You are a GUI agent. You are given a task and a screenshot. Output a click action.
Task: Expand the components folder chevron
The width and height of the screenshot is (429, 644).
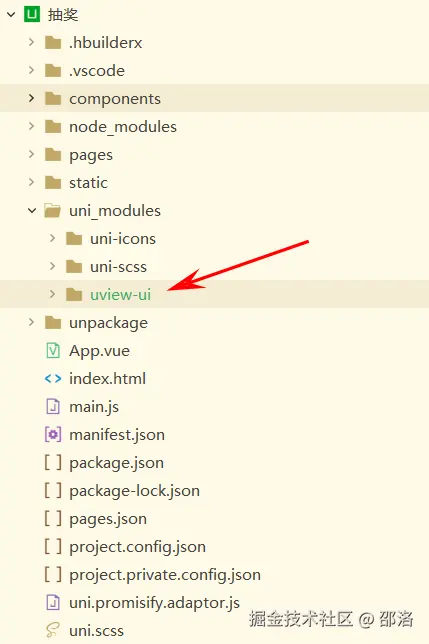tap(31, 98)
